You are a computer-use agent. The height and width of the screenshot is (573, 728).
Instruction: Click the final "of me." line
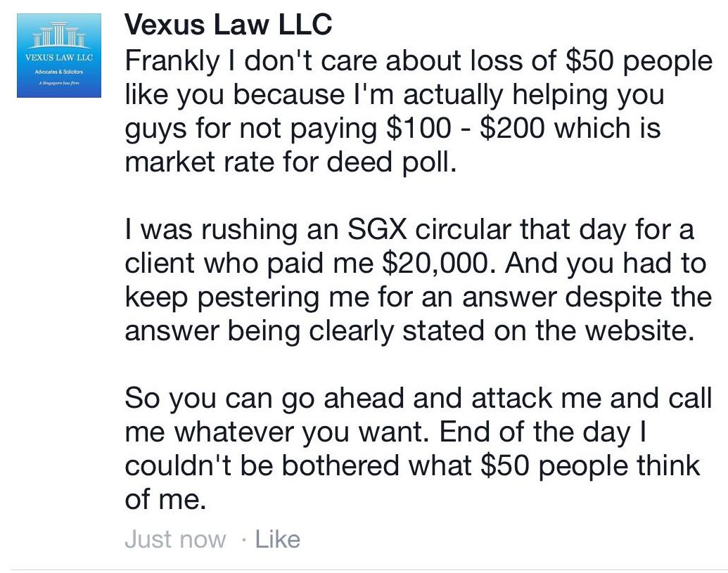point(166,499)
